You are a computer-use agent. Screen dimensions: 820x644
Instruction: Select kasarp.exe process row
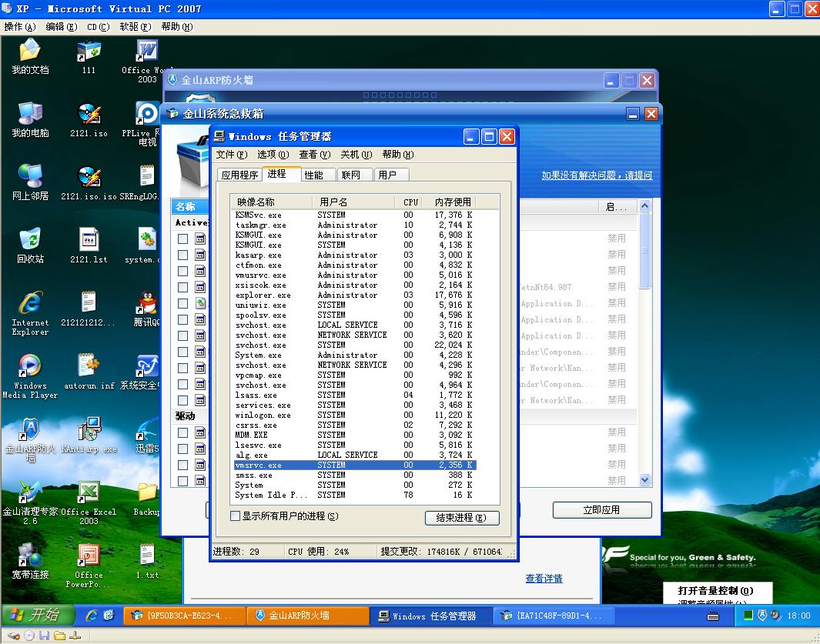click(355, 255)
